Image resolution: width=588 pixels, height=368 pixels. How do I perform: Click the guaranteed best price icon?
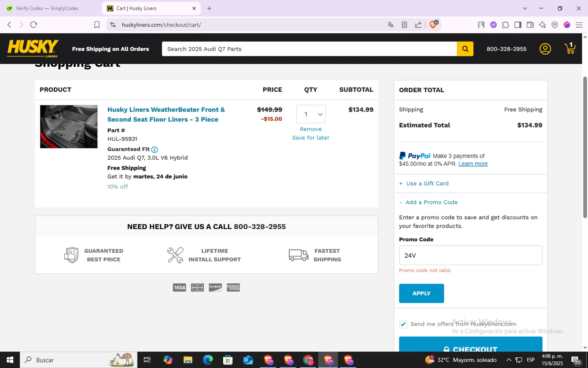tap(71, 255)
